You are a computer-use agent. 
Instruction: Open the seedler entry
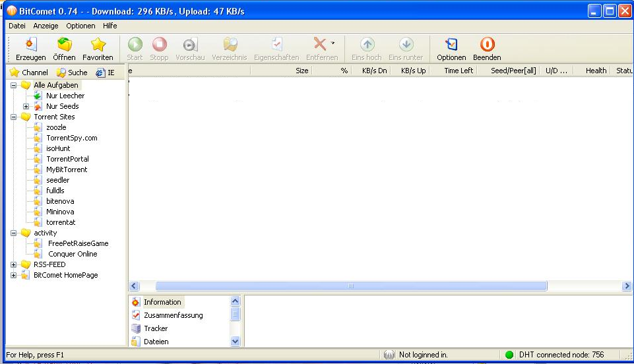click(58, 180)
